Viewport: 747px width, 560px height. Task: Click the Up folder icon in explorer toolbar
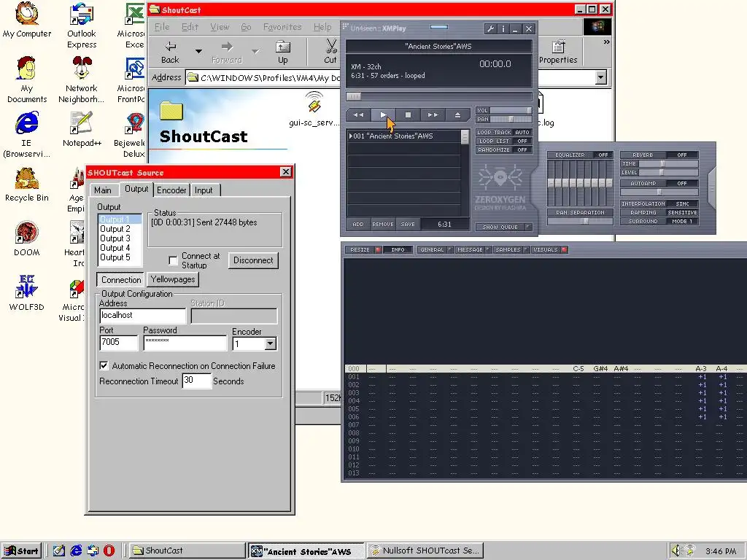(x=283, y=52)
